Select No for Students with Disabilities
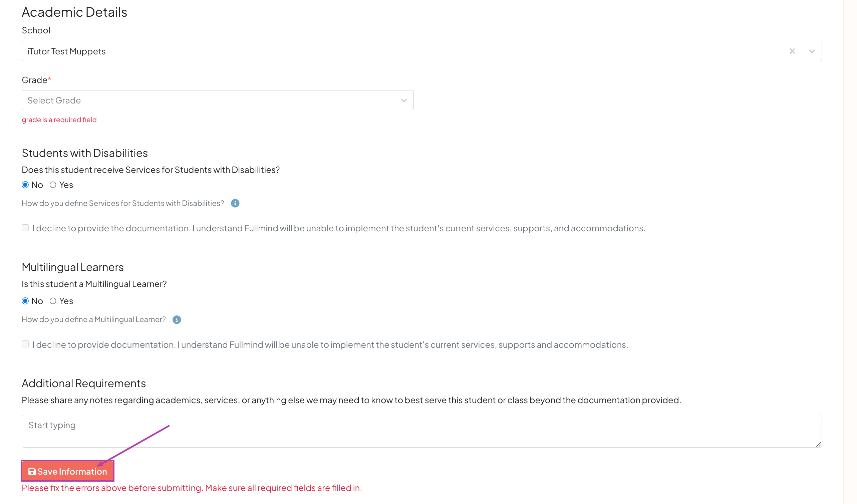Viewport: 857px width, 504px height. coord(25,185)
